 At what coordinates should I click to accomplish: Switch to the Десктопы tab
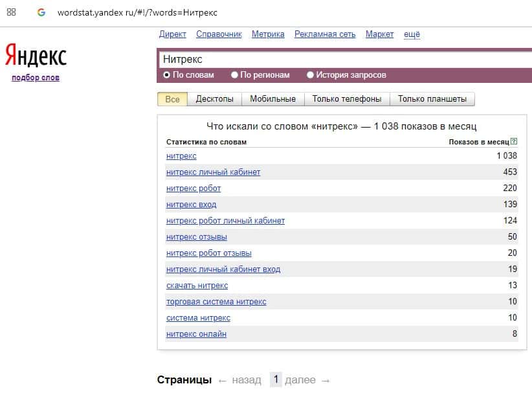point(214,99)
